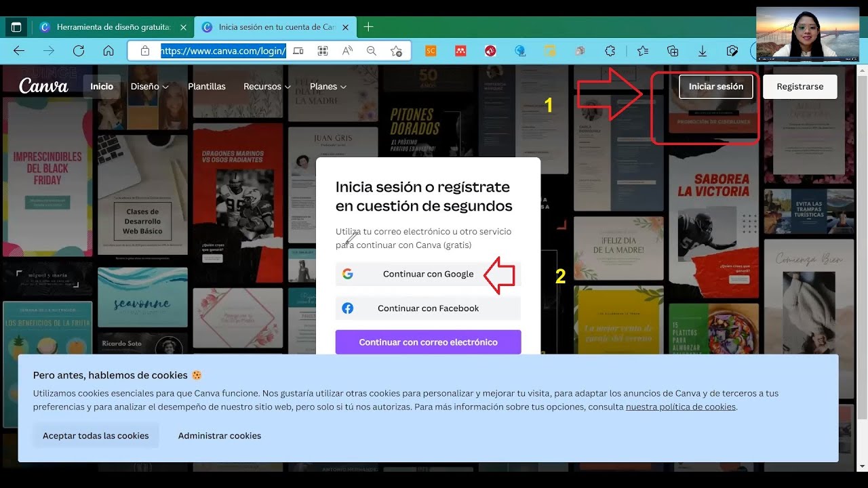Add this page to favorites with star icon
Screen dimensions: 868x488
(x=397, y=51)
